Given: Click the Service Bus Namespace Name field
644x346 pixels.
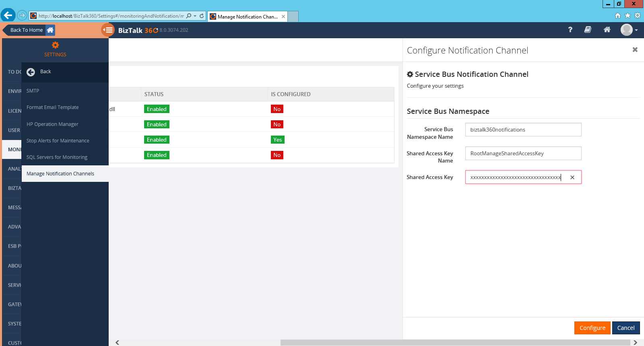Looking at the screenshot, I should 523,130.
